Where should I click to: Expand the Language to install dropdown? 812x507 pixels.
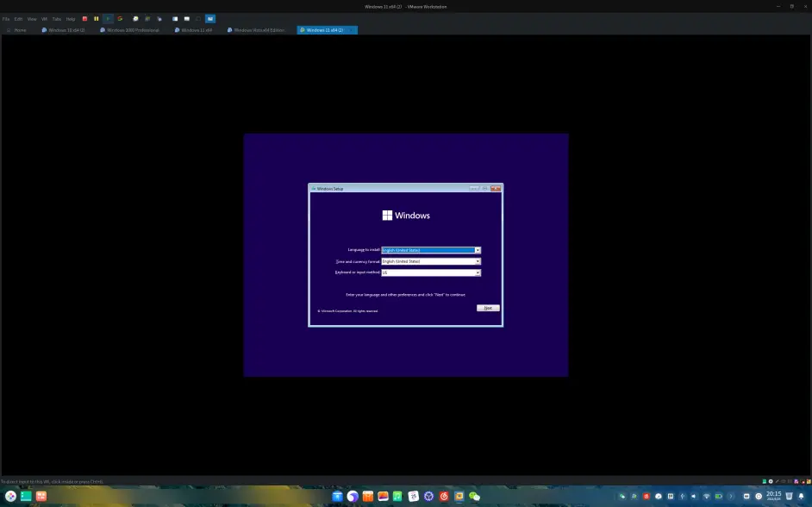tap(478, 250)
